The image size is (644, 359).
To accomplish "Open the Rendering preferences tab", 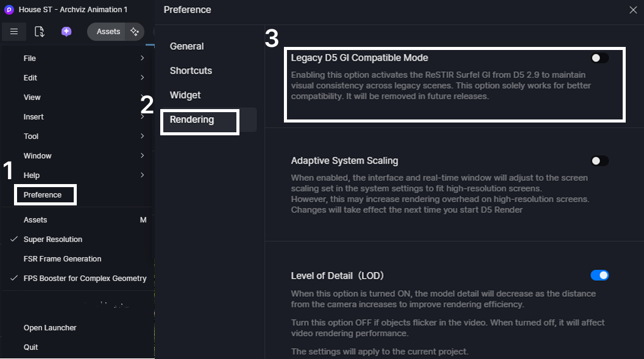I will pos(192,119).
